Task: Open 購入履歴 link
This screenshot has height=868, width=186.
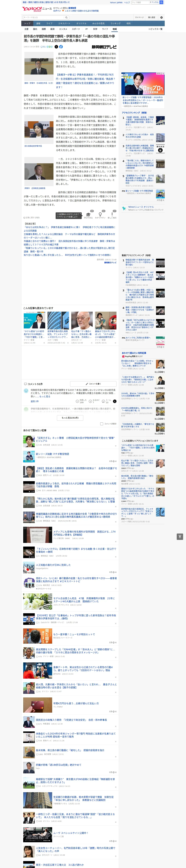Action: (152, 17)
